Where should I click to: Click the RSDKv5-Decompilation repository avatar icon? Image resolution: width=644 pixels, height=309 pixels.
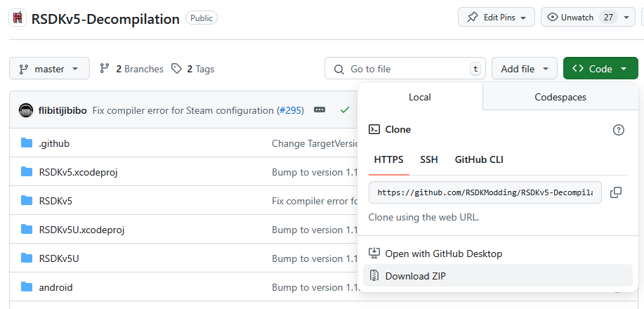tap(18, 18)
